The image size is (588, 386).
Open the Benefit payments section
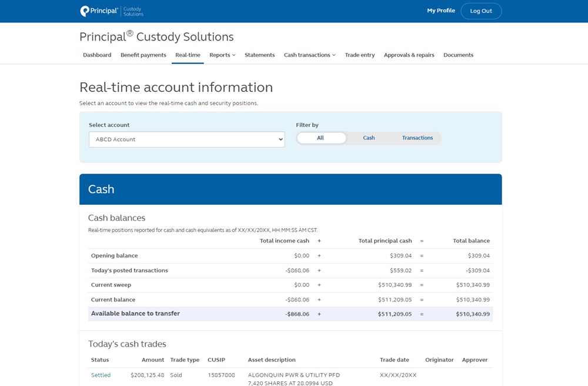click(143, 55)
